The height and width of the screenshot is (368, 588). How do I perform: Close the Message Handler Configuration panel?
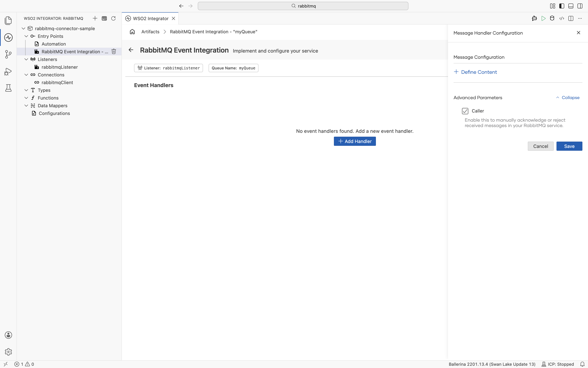pyautogui.click(x=579, y=33)
